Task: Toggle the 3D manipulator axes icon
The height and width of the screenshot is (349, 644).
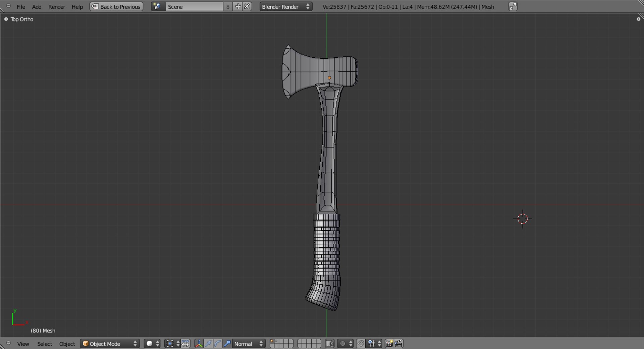Action: [199, 344]
